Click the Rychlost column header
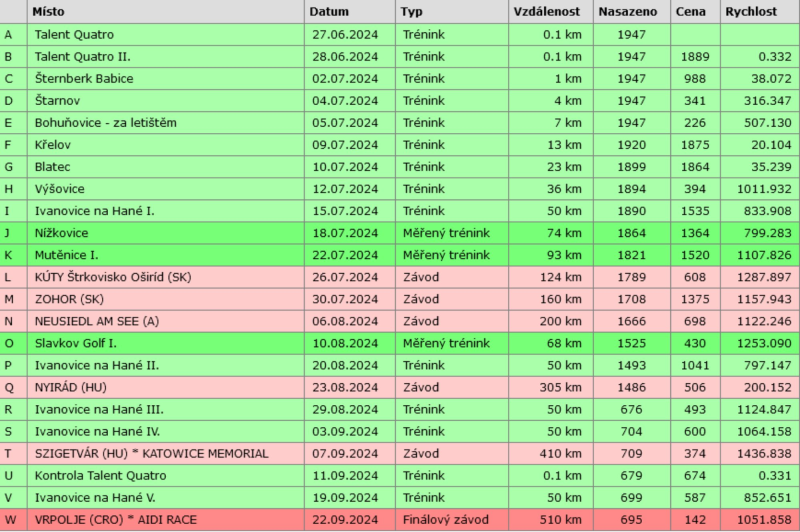This screenshot has height=532, width=800. click(x=753, y=12)
